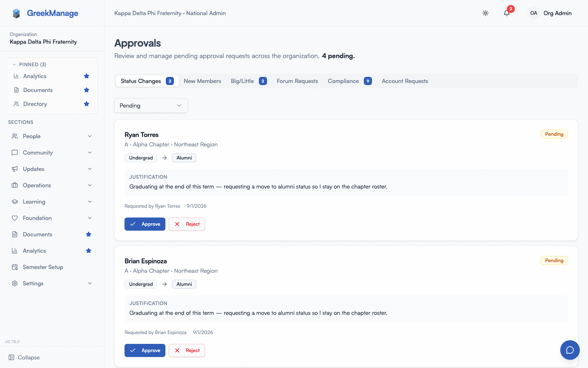This screenshot has width=588, height=368.
Task: Switch to the Big/Little tab
Action: [x=249, y=81]
